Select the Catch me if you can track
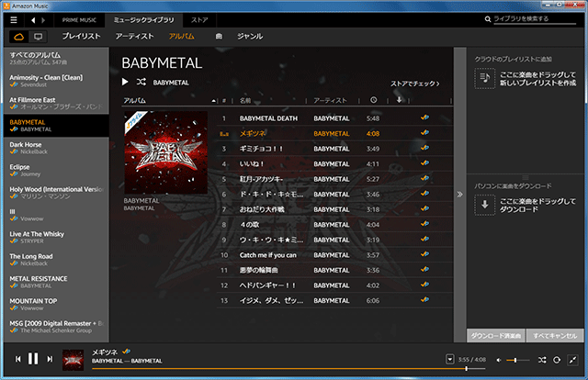Viewport: 588px width, 380px height. point(334,255)
